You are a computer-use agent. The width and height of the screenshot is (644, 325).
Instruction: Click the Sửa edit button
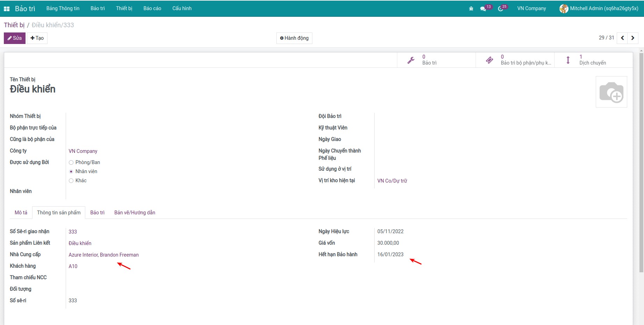click(x=15, y=38)
